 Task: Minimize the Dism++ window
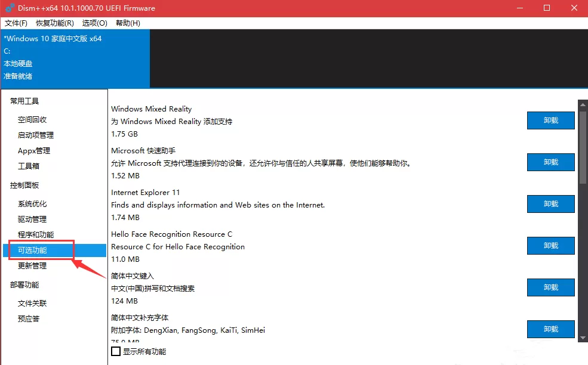click(x=520, y=8)
